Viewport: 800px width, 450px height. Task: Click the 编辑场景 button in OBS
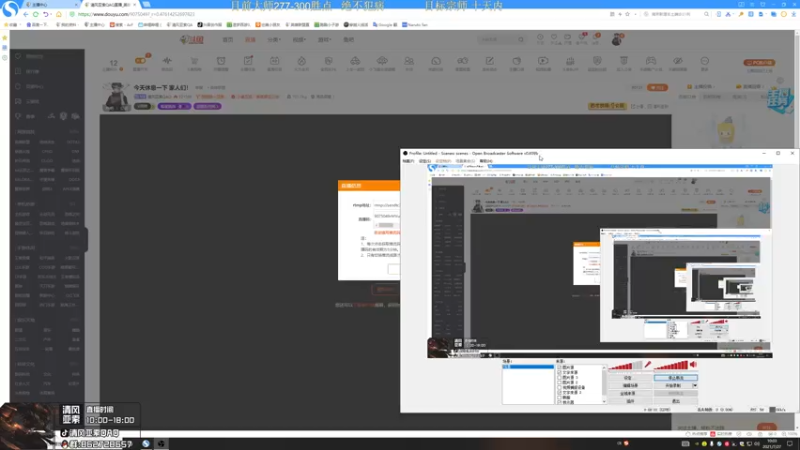point(628,386)
